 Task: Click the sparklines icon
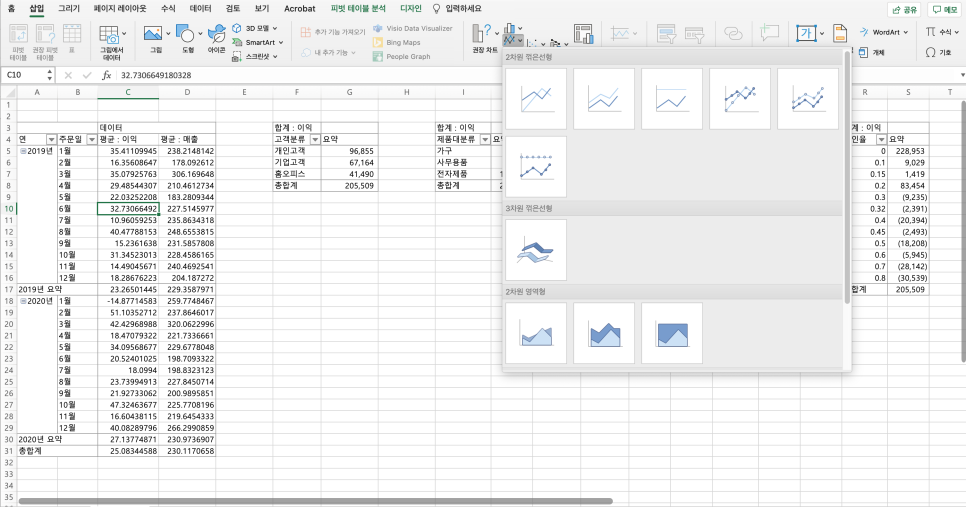click(620, 33)
